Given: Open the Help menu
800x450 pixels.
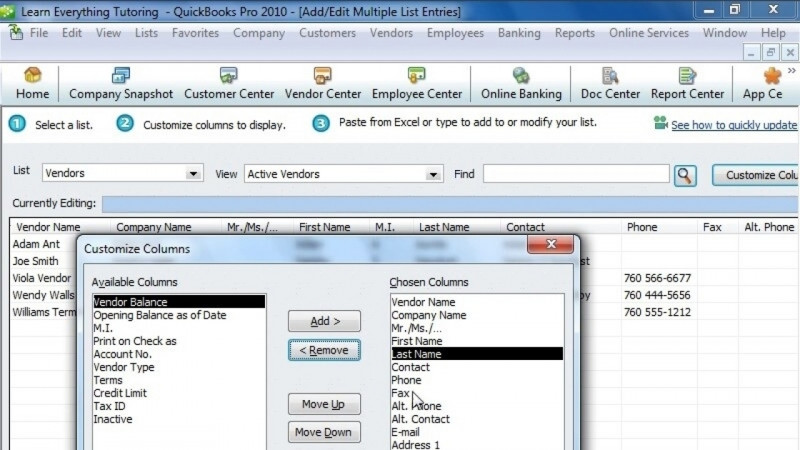Looking at the screenshot, I should (773, 33).
